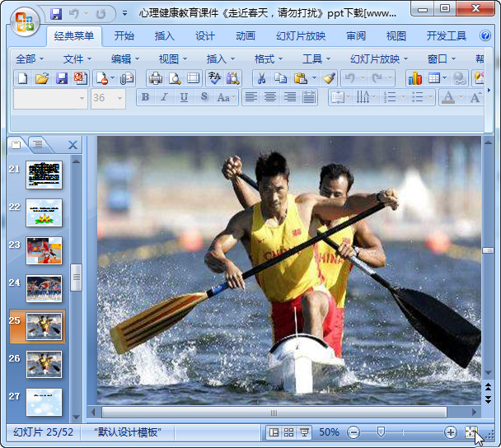Image resolution: width=501 pixels, height=448 pixels.
Task: Center align the text
Action: [270, 97]
